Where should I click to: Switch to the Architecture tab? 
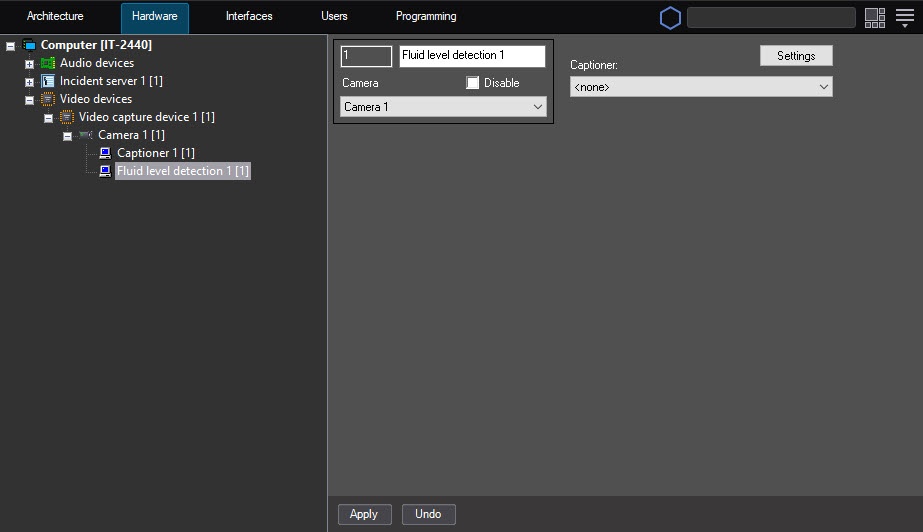coord(55,17)
